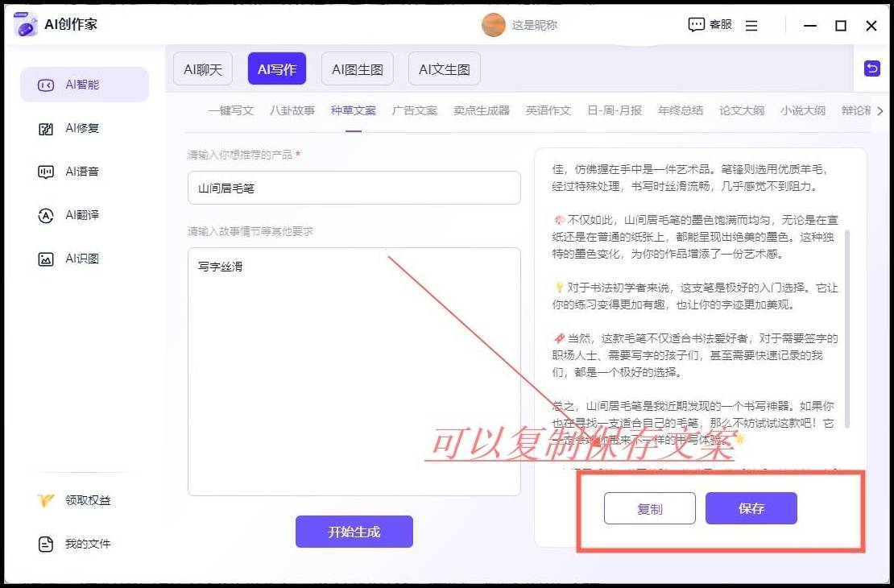This screenshot has width=894, height=588.
Task: Click the 保存 save button
Action: (751, 508)
